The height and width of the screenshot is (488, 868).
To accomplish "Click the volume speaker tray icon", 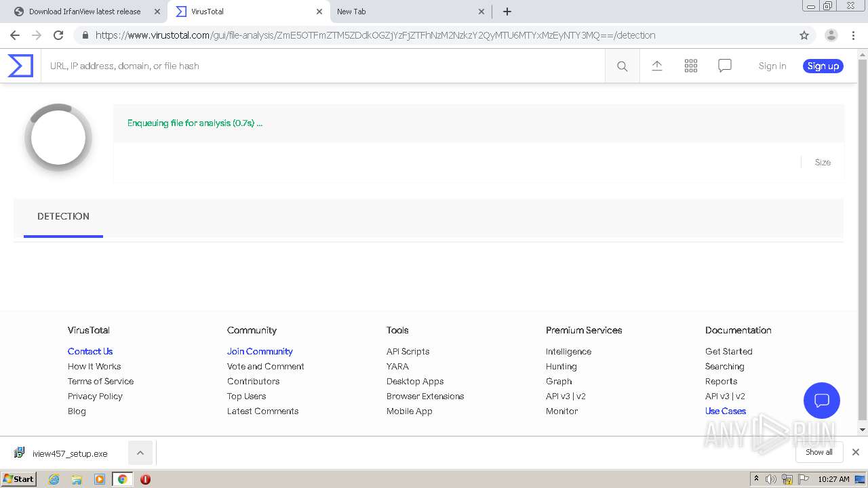I will pyautogui.click(x=771, y=479).
